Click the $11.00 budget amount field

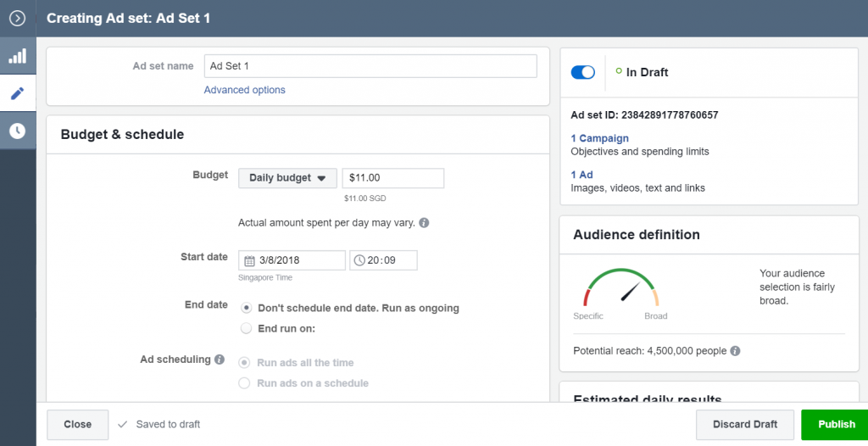tap(393, 178)
